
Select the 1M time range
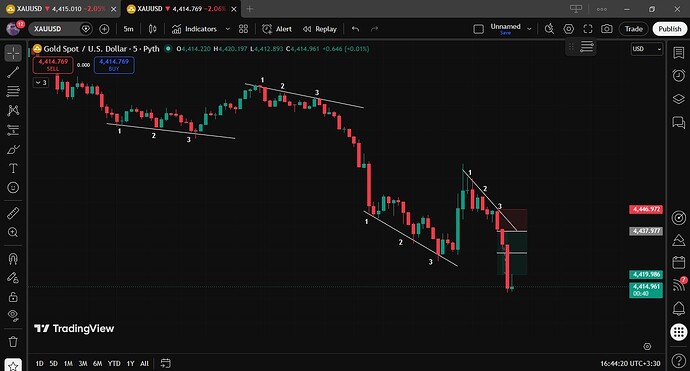tap(68, 364)
